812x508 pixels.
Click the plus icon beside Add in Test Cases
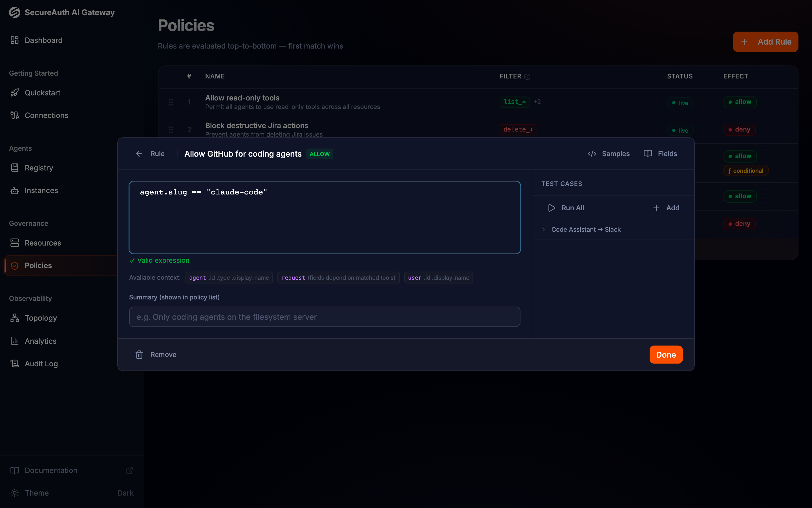656,208
